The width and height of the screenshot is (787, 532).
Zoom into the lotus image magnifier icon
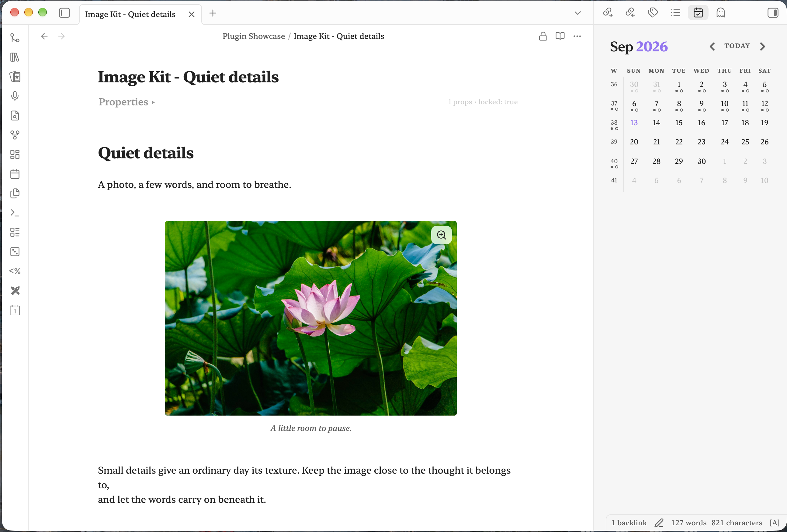pos(441,235)
